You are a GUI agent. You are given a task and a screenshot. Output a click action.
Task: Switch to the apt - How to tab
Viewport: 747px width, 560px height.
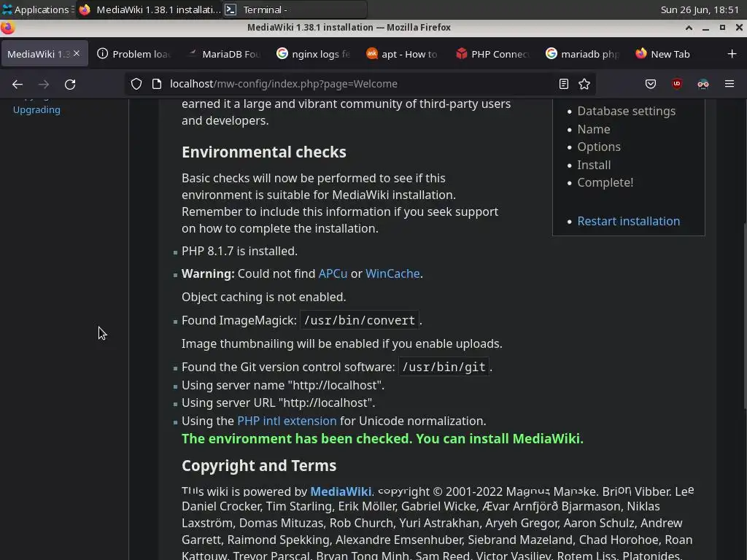[x=403, y=54]
